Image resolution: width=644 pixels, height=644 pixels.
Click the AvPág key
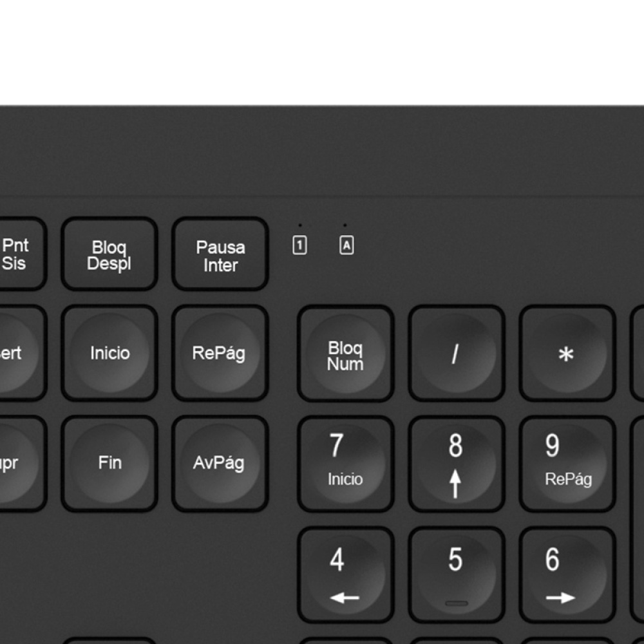coord(220,464)
